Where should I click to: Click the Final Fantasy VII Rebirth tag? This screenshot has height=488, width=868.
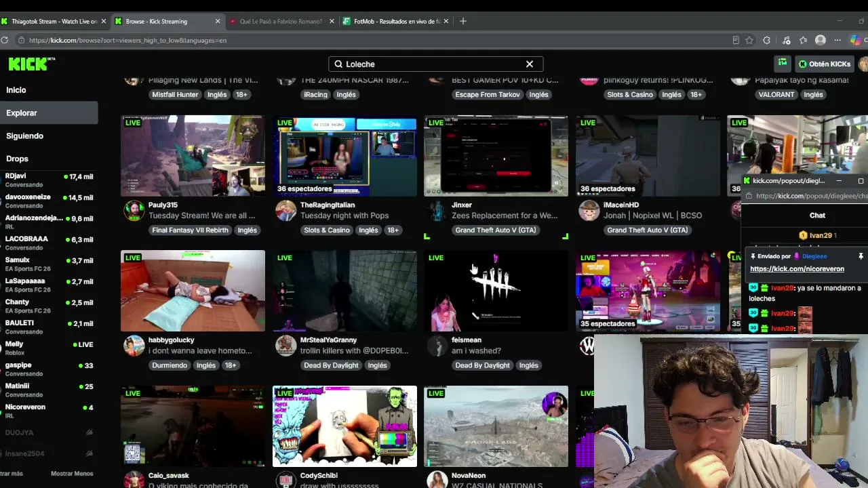(190, 230)
